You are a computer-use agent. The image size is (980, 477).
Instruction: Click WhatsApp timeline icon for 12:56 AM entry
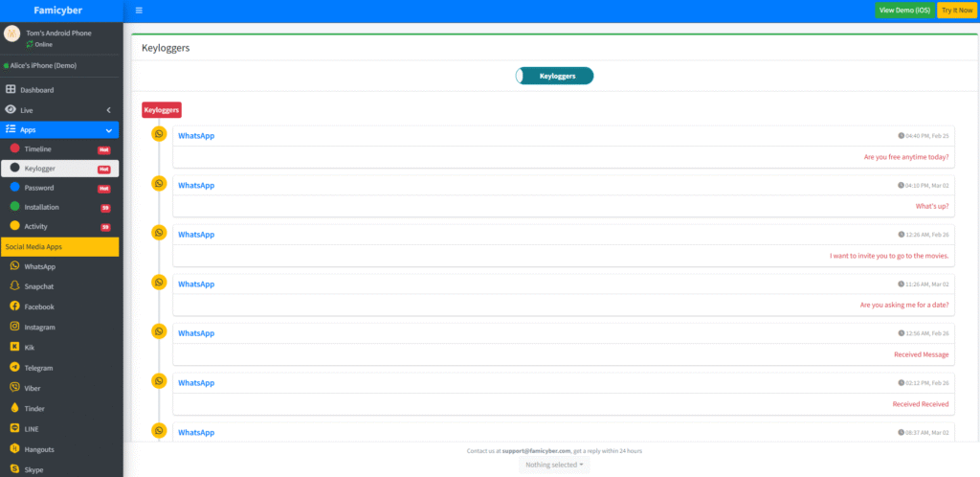click(x=160, y=331)
